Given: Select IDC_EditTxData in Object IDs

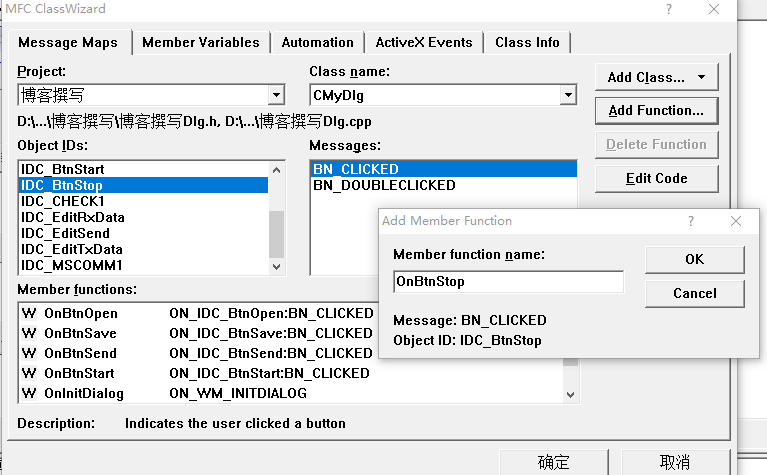Looking at the screenshot, I should coord(144,249).
